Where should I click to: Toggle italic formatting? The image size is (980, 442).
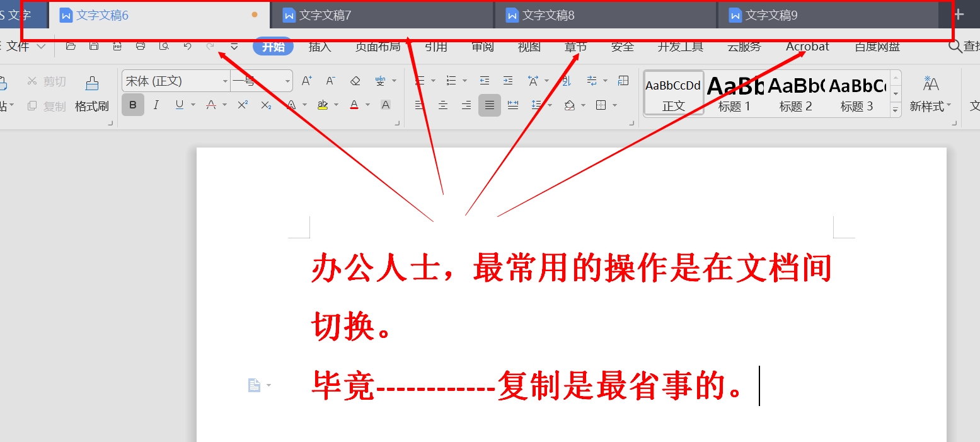point(156,105)
